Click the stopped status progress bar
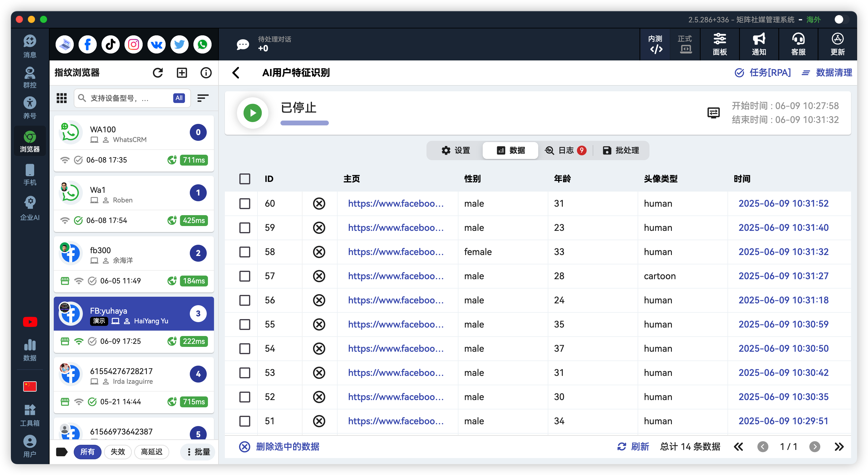Screen dimensions: 868x475 point(304,123)
